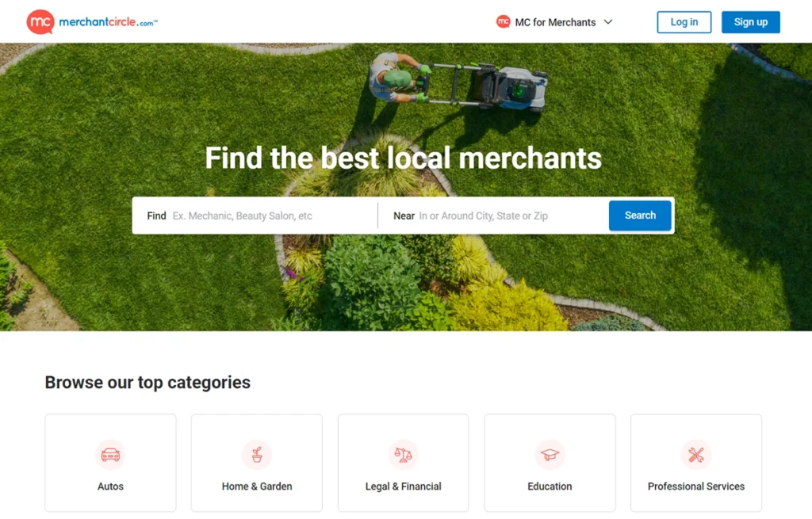Open the merchantcircle.com home link
The width and height of the screenshot is (812, 519).
point(108,21)
